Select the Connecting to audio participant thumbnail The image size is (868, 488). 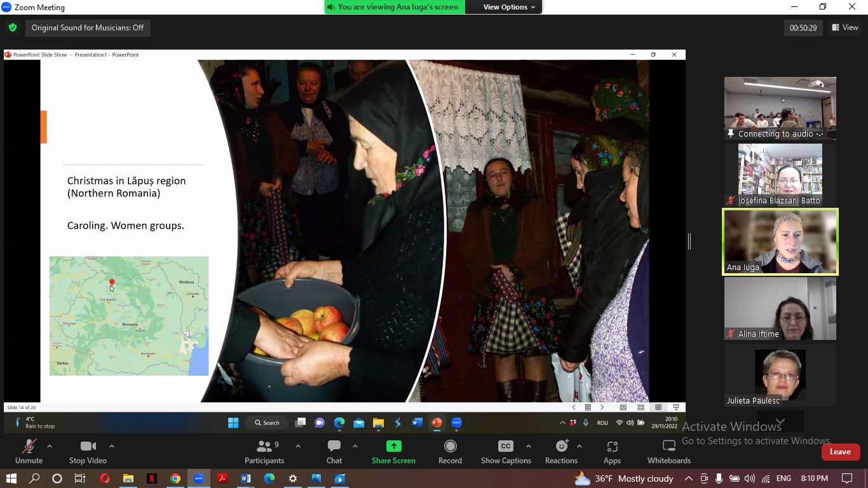[780, 108]
